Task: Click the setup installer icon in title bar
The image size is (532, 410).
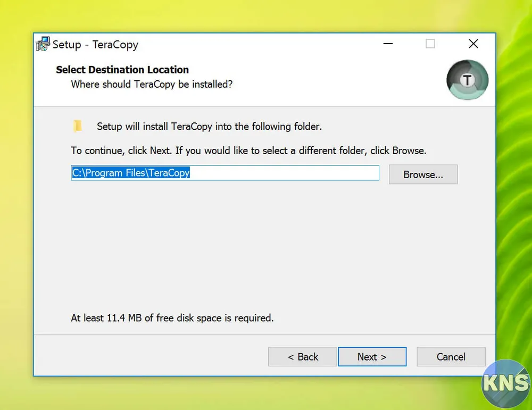Action: coord(43,44)
